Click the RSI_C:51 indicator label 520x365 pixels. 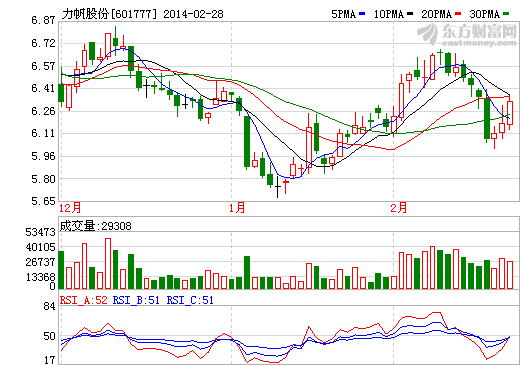click(x=190, y=300)
